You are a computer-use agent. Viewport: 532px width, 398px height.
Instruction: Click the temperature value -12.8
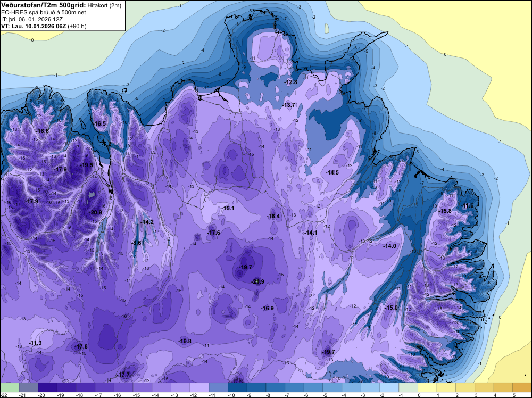point(290,82)
